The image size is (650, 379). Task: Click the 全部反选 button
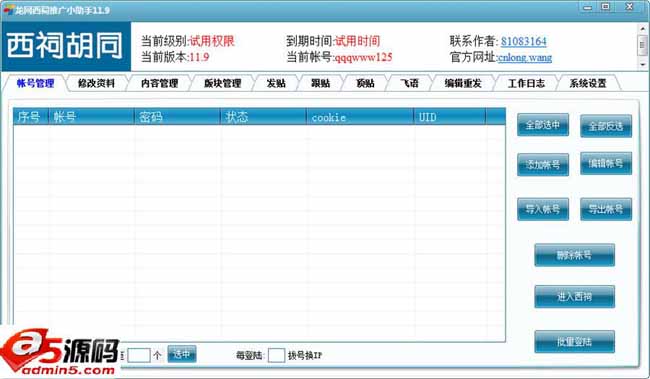pyautogui.click(x=606, y=126)
